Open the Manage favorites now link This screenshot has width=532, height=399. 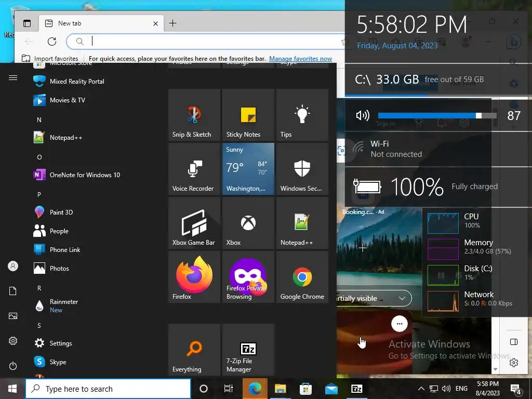(x=300, y=59)
